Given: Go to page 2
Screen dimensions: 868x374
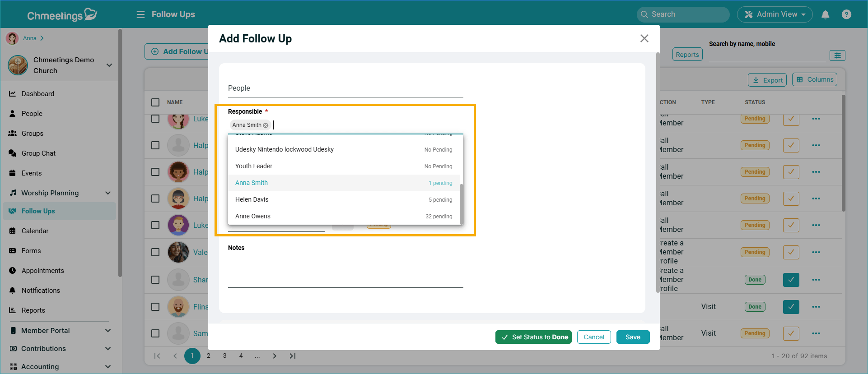Looking at the screenshot, I should (209, 356).
